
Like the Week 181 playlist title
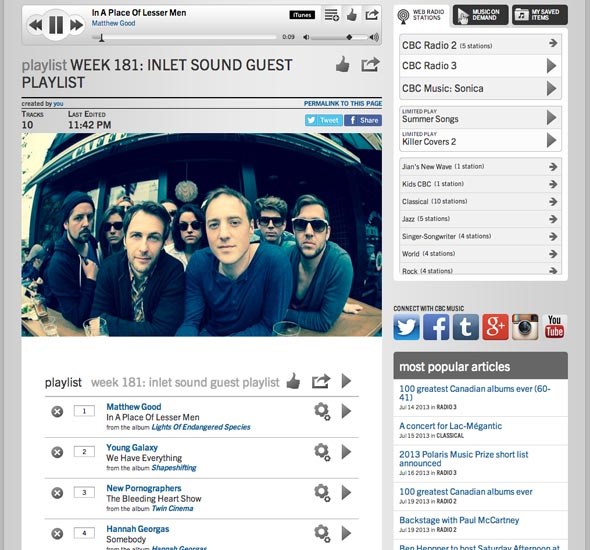click(342, 64)
